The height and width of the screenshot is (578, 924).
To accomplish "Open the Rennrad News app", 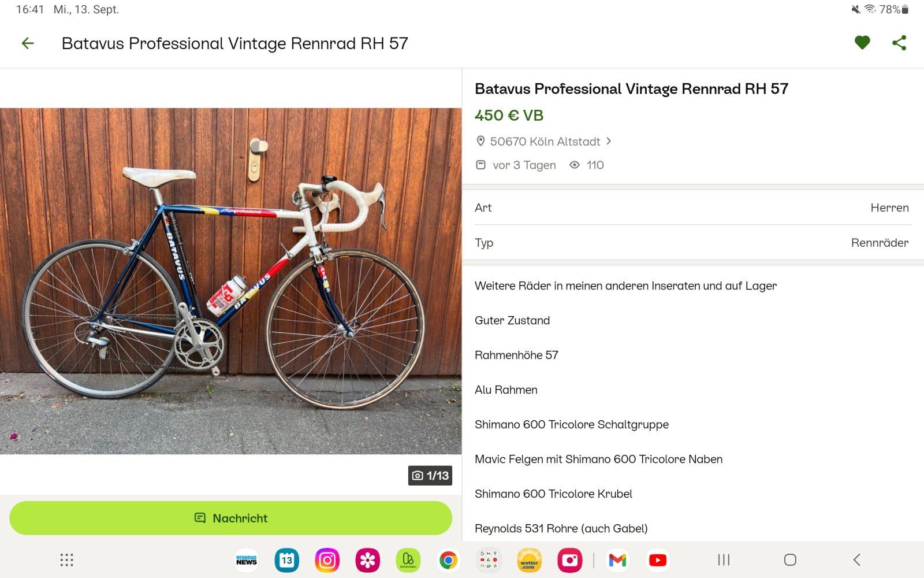I will pos(247,560).
